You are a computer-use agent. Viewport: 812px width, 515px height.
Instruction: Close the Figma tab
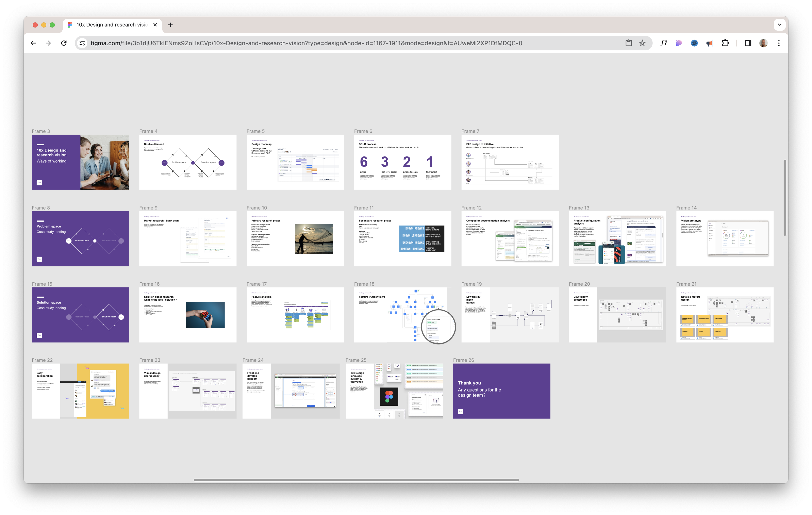click(x=155, y=25)
